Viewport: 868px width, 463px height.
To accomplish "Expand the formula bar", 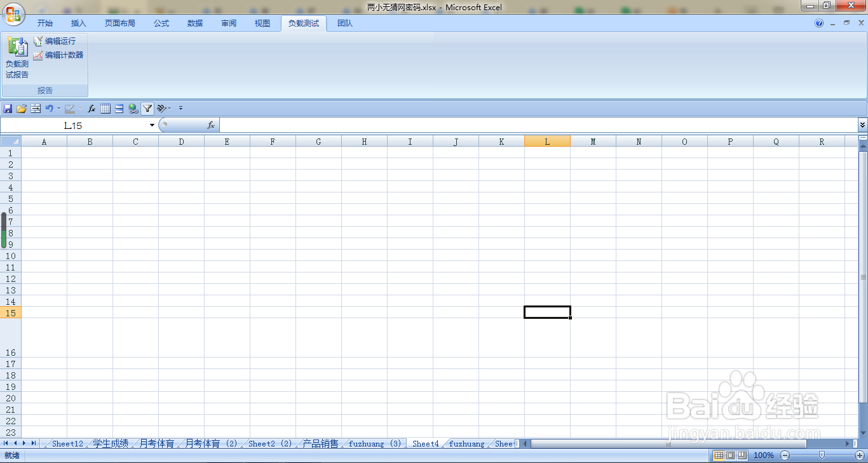I will pos(862,125).
